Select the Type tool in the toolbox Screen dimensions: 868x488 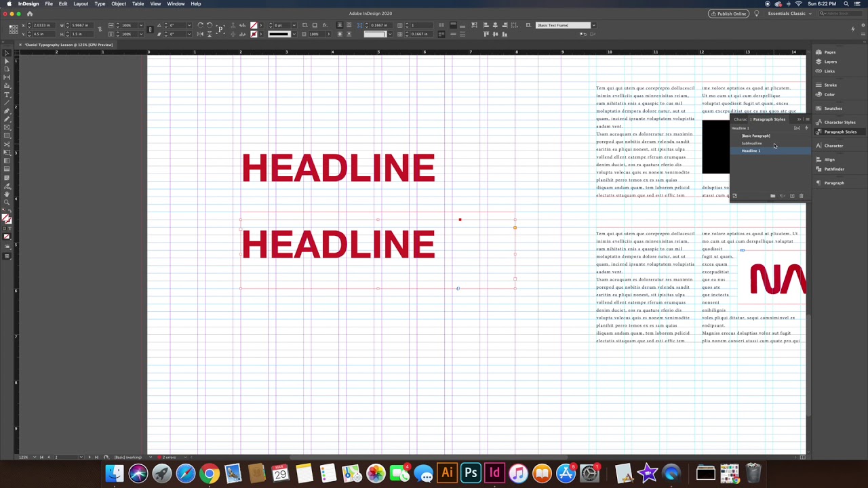point(7,94)
